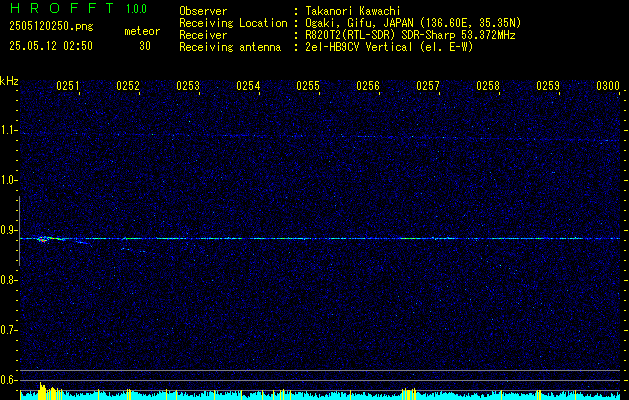Screen dimensions: 629x400
Task: Click observer name Takanori Kawachi
Action: click(x=353, y=11)
